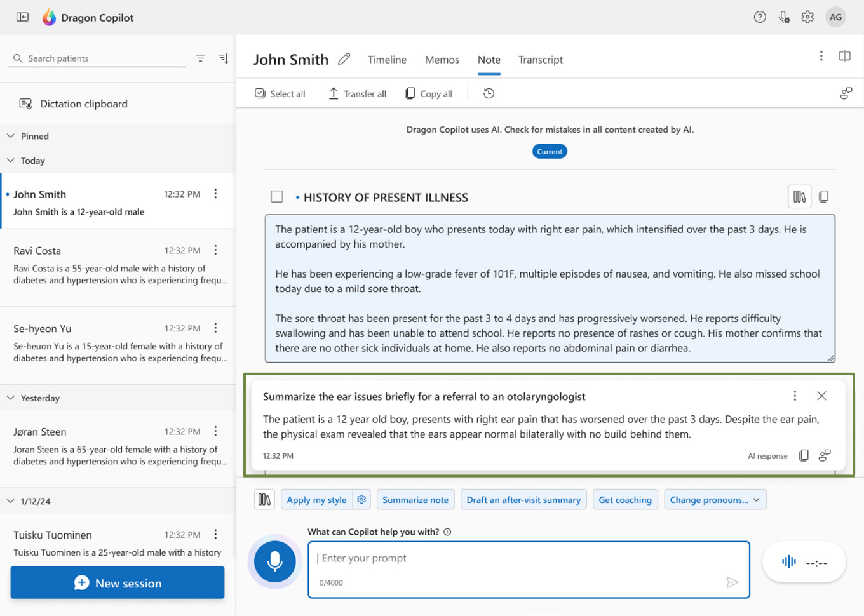Open info icon next to Copilot help label
Image resolution: width=864 pixels, height=616 pixels.
click(x=447, y=532)
